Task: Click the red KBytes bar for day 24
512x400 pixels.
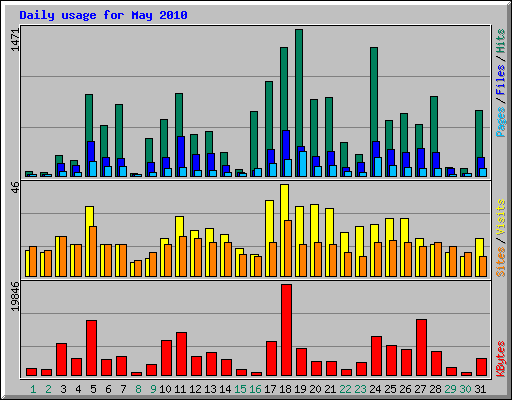Action: click(376, 356)
